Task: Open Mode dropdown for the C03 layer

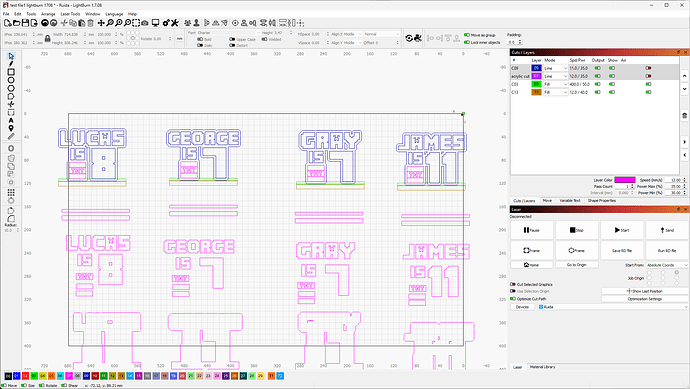Action: coord(555,84)
